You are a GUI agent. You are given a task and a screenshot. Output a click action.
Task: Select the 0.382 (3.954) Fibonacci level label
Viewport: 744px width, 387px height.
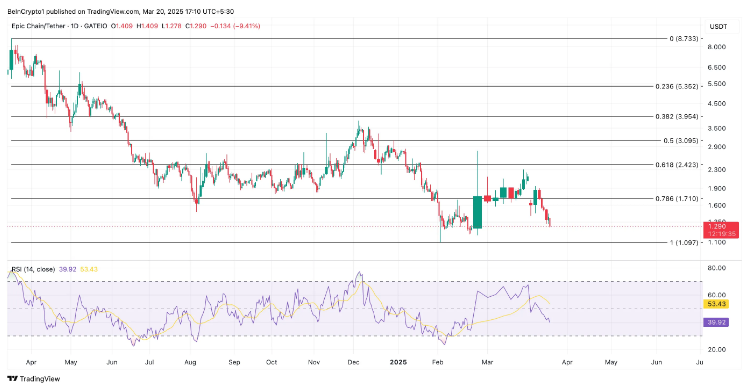pyautogui.click(x=677, y=116)
